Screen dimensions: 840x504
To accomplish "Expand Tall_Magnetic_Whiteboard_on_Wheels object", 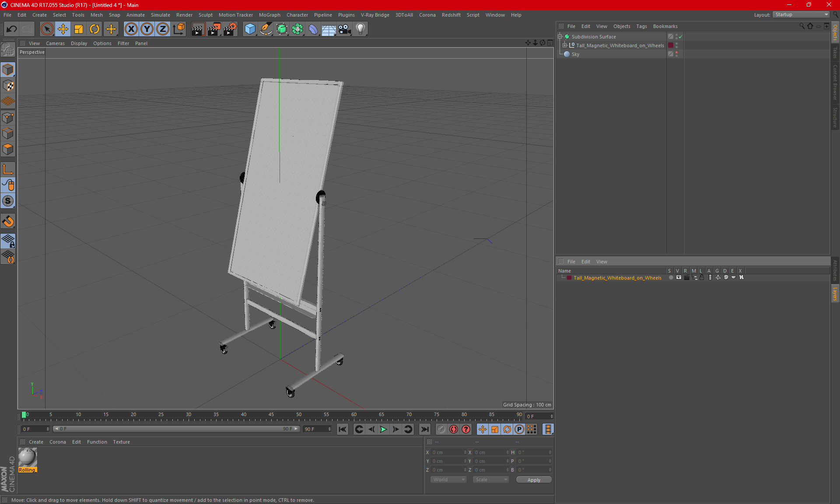I will coord(565,45).
